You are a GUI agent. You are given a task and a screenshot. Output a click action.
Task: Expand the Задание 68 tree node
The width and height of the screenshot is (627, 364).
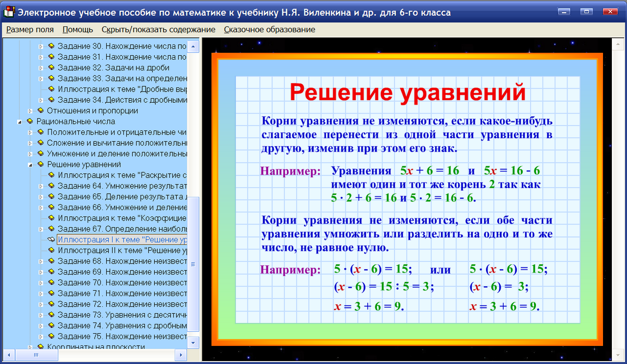(x=41, y=261)
